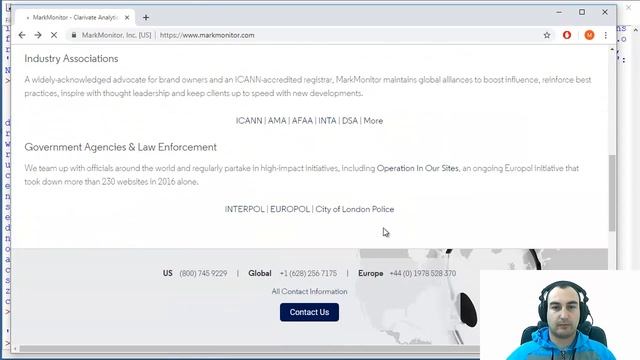Click the secure padlock icon

[74, 35]
